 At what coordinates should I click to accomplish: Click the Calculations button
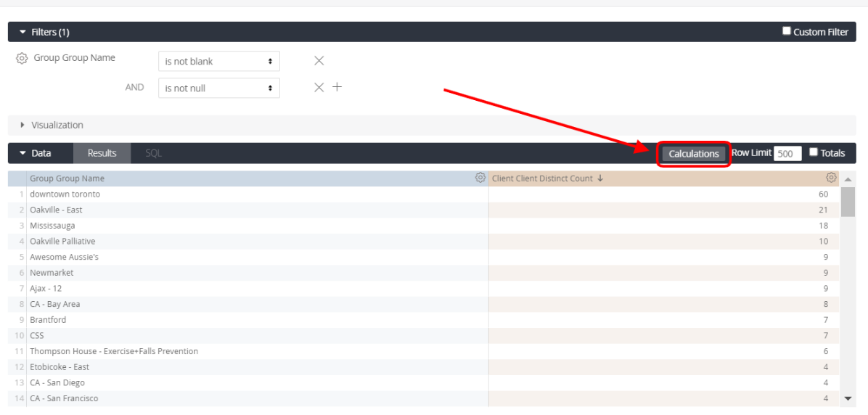694,154
